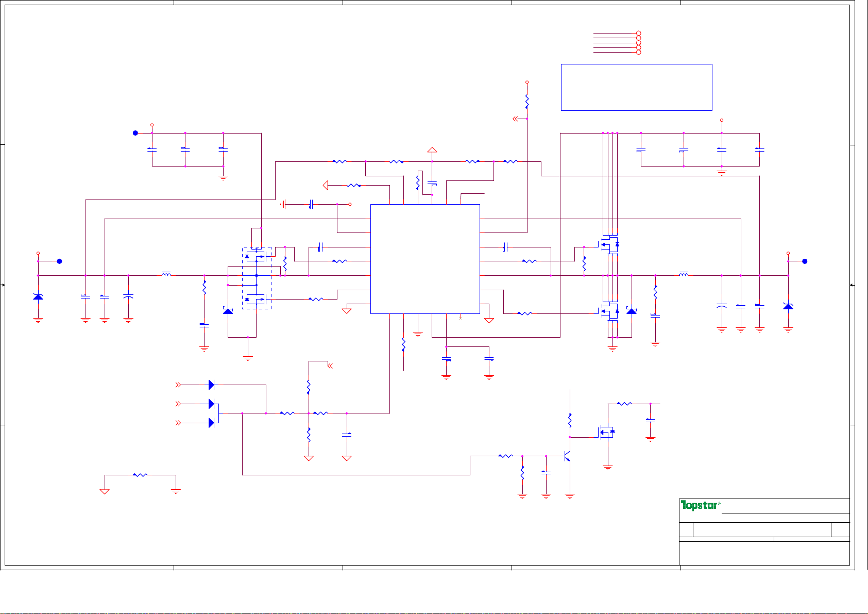Click the top input port arrow feeding the diodes

tap(179, 385)
